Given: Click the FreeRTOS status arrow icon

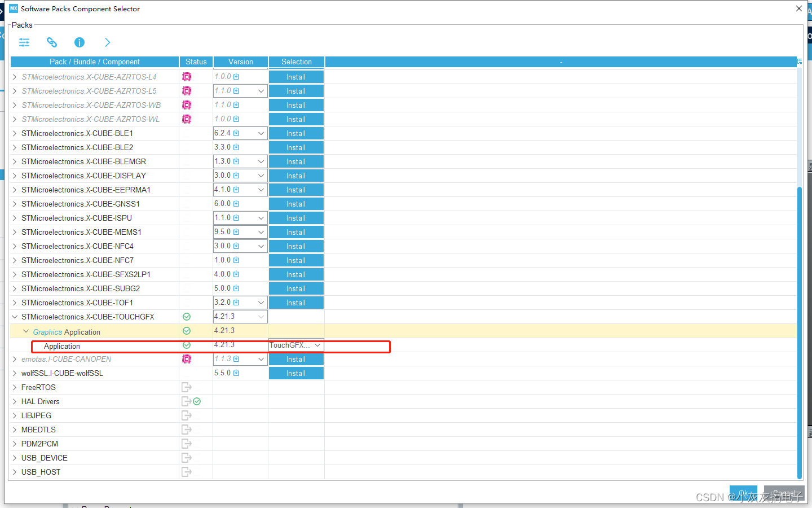Looking at the screenshot, I should pyautogui.click(x=187, y=387).
